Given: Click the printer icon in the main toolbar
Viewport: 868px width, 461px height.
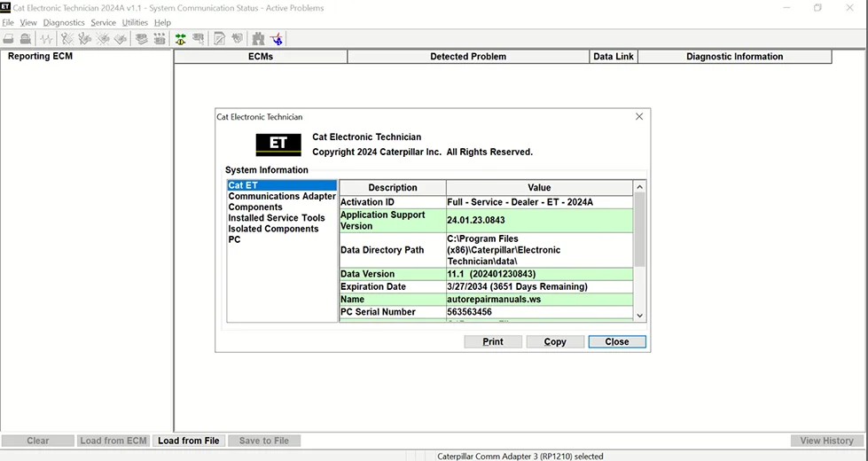Looking at the screenshot, I should (9, 39).
